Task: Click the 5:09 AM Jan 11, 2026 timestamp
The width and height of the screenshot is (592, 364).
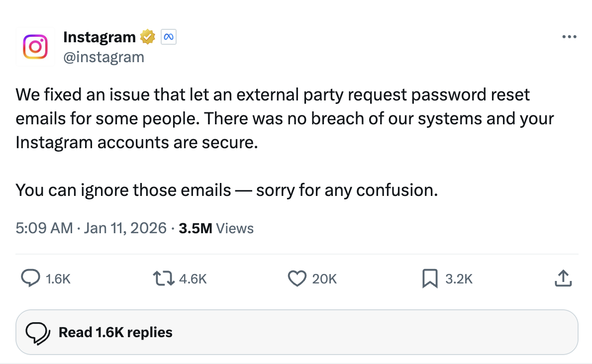Action: tap(91, 228)
